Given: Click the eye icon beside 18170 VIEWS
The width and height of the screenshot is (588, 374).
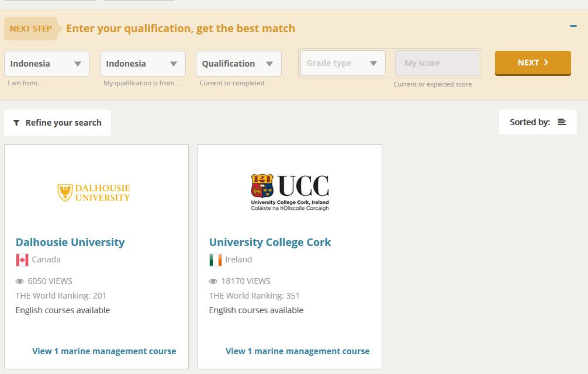Looking at the screenshot, I should point(213,281).
